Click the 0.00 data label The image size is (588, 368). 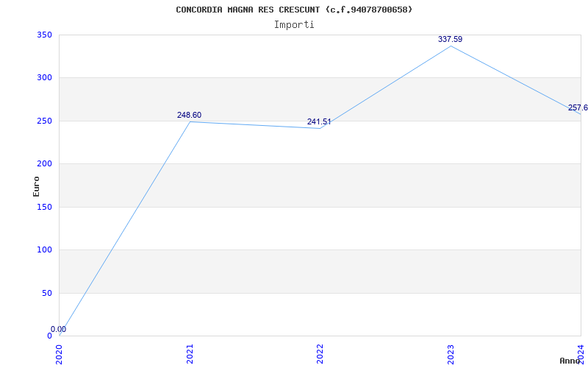[x=58, y=329]
